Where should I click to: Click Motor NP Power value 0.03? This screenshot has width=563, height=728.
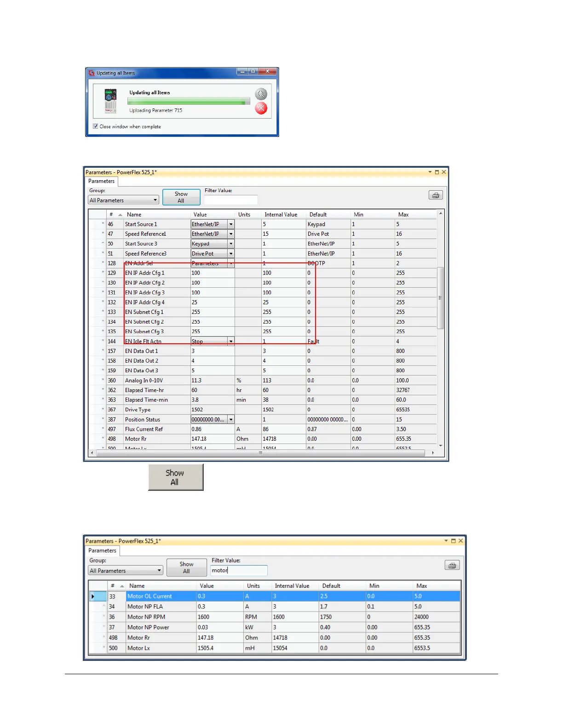pos(220,627)
